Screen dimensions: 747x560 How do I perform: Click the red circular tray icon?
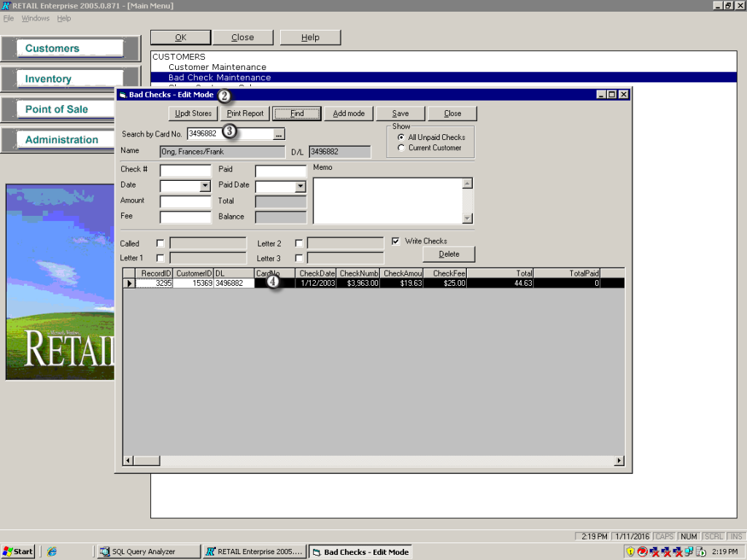pos(642,551)
